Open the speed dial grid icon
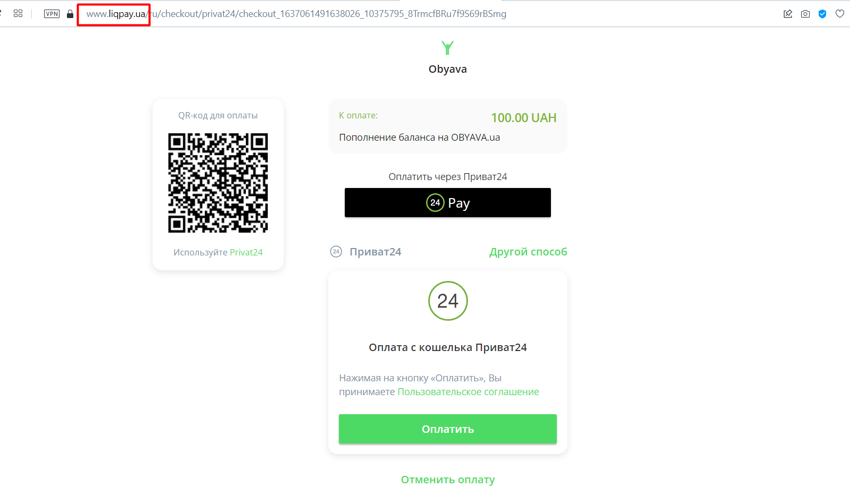Viewport: 850px width, 504px height. [x=18, y=14]
